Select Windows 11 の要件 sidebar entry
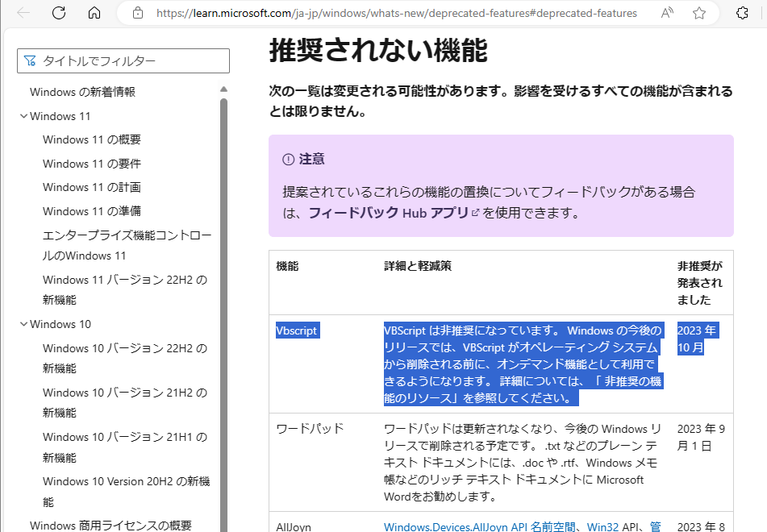Screen dimensions: 767x532 [x=91, y=164]
